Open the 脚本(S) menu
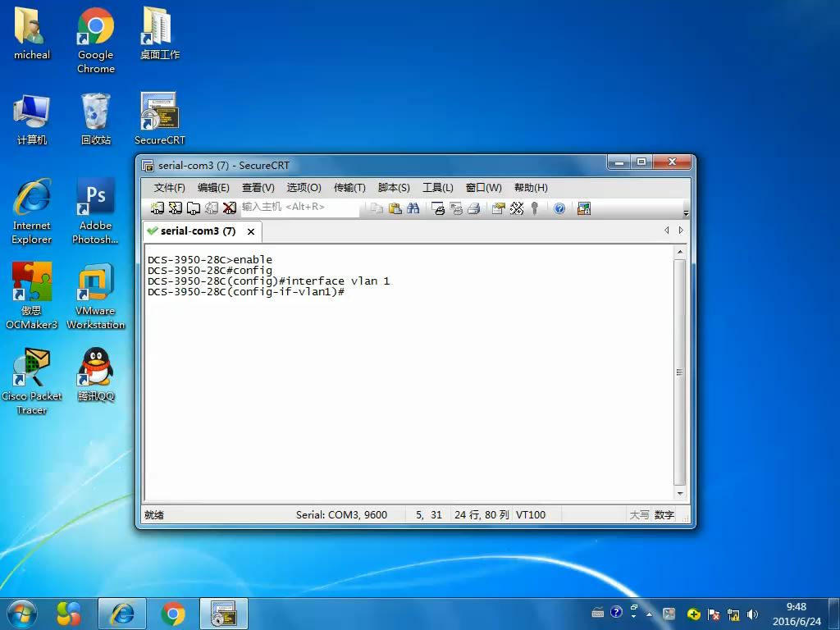The height and width of the screenshot is (630, 840). tap(394, 188)
